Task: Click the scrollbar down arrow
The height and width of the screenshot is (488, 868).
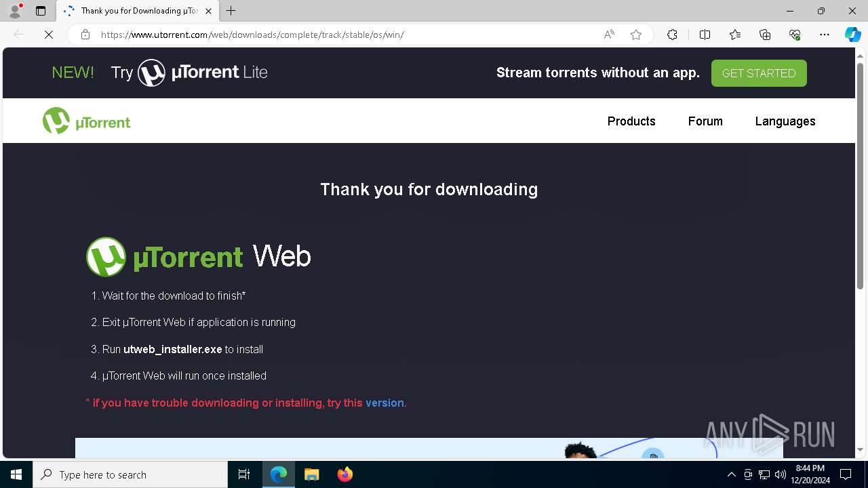Action: (x=861, y=449)
